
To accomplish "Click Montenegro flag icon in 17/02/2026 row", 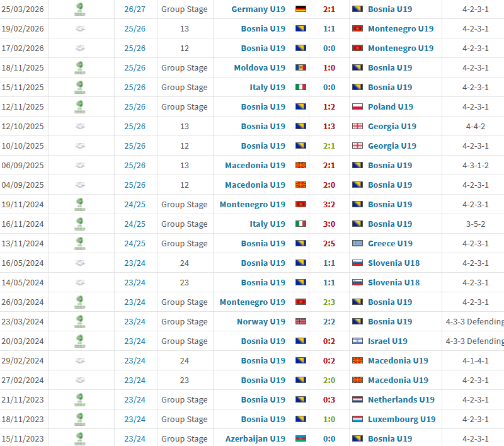I will pos(357,49).
